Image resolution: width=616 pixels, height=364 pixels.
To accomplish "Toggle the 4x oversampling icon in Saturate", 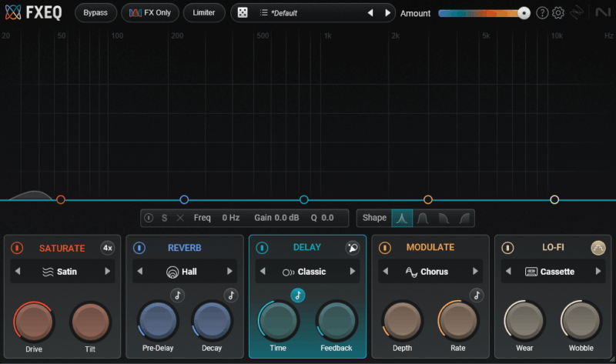I will [x=107, y=248].
